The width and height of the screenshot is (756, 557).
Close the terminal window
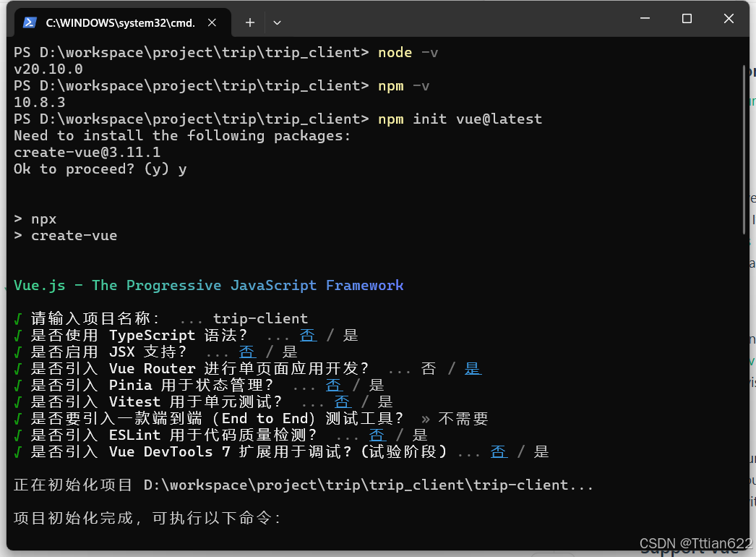[x=729, y=18]
